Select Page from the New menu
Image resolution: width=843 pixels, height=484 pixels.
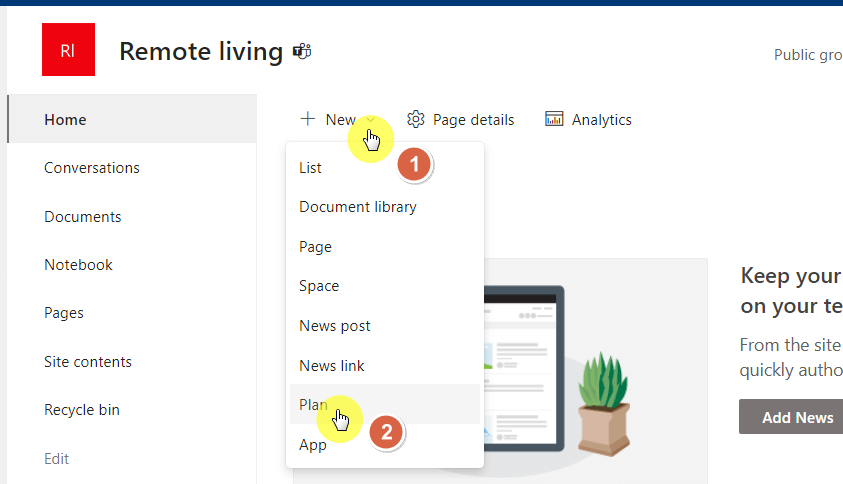(x=385, y=247)
